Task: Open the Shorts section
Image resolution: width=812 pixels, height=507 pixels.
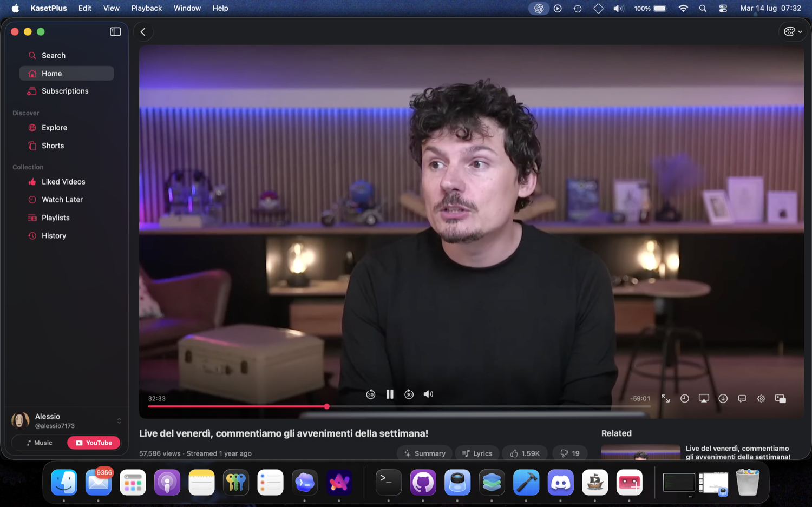Action: [x=67, y=146]
